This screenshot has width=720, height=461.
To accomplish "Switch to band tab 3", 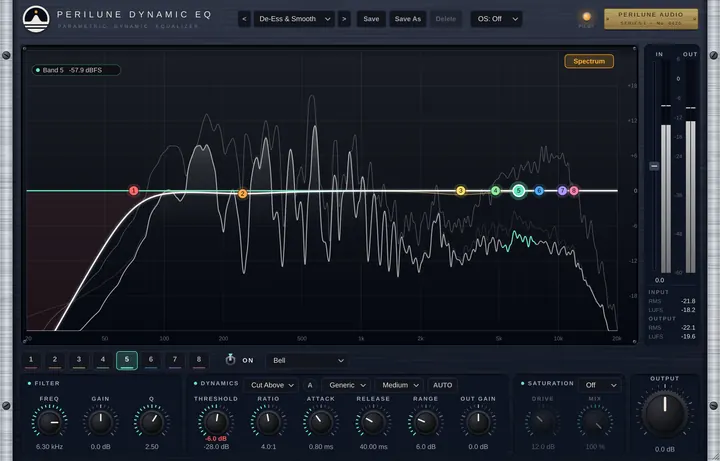I will pyautogui.click(x=79, y=360).
